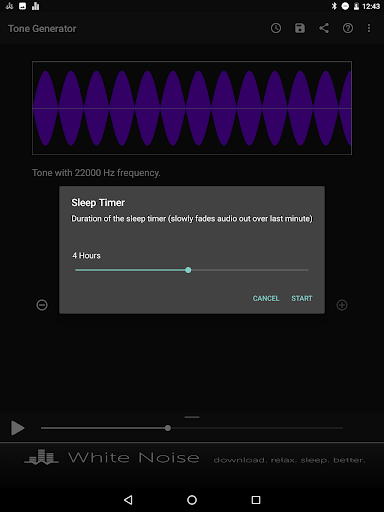Tap the Android back button

pyautogui.click(x=128, y=500)
